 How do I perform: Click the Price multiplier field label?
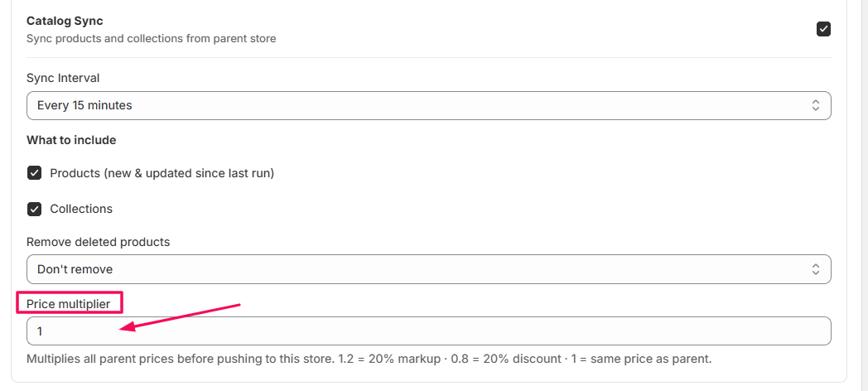pyautogui.click(x=68, y=304)
